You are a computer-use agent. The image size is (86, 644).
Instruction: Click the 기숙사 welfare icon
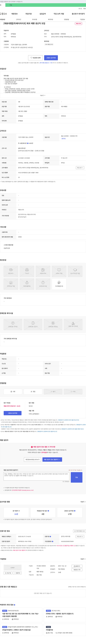point(27,271)
